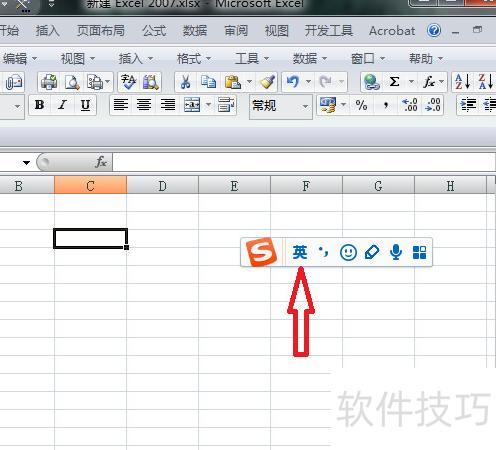The height and width of the screenshot is (450, 496).
Task: Align text right
Action: (x=168, y=105)
